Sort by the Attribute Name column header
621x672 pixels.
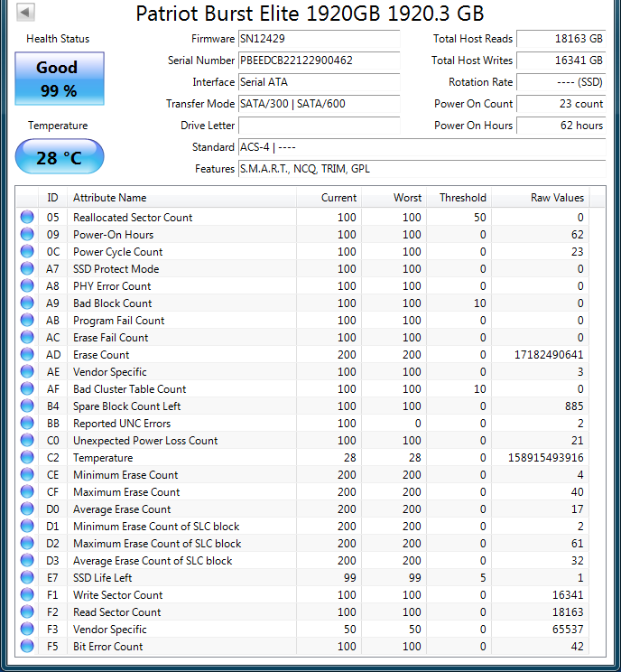click(181, 198)
